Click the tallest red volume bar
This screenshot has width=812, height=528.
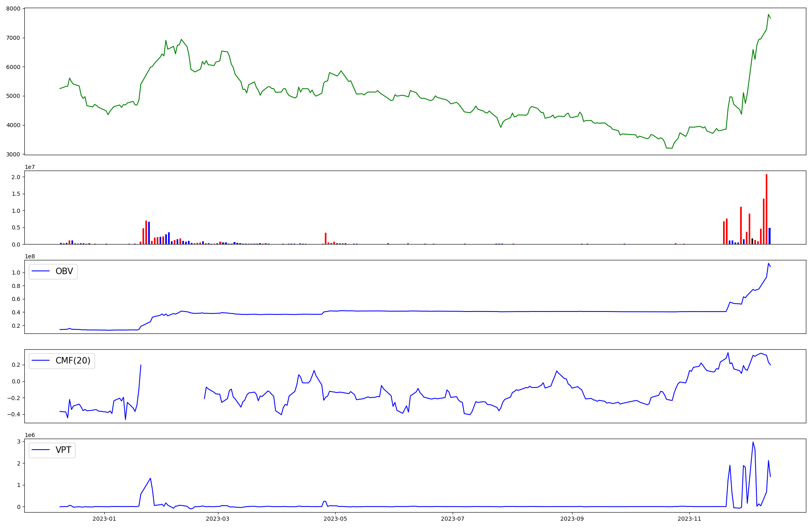click(x=767, y=209)
